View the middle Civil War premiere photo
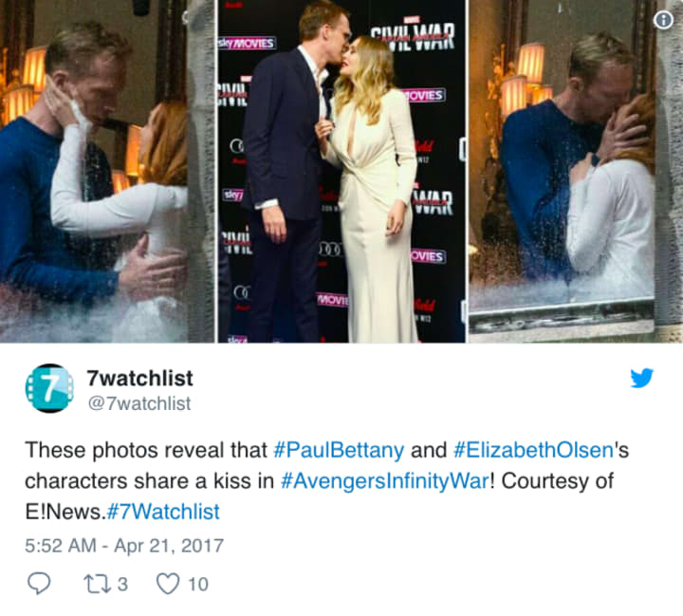The width and height of the screenshot is (683, 616). [x=341, y=172]
